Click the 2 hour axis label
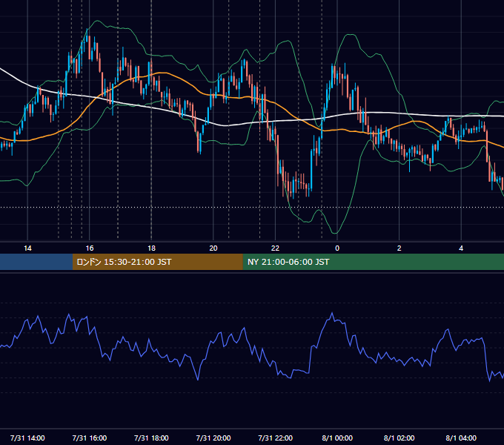Viewport: 504px width, 445px height. click(399, 248)
